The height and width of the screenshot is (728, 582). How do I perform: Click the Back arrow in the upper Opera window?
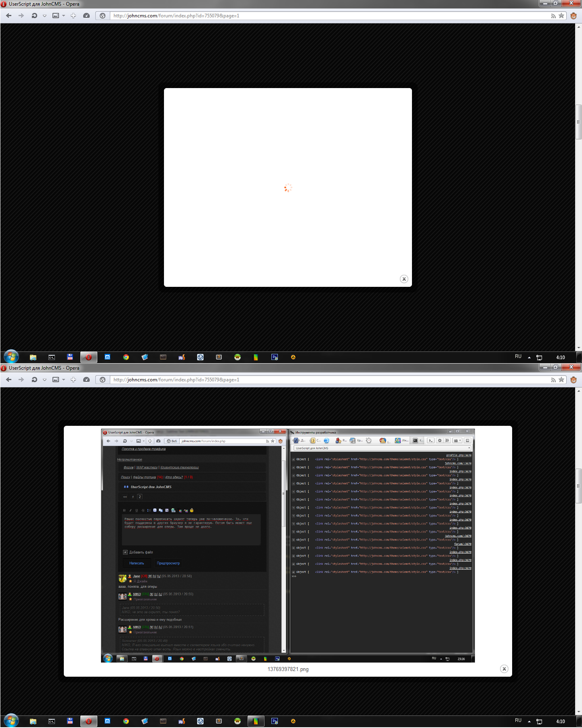pos(9,16)
